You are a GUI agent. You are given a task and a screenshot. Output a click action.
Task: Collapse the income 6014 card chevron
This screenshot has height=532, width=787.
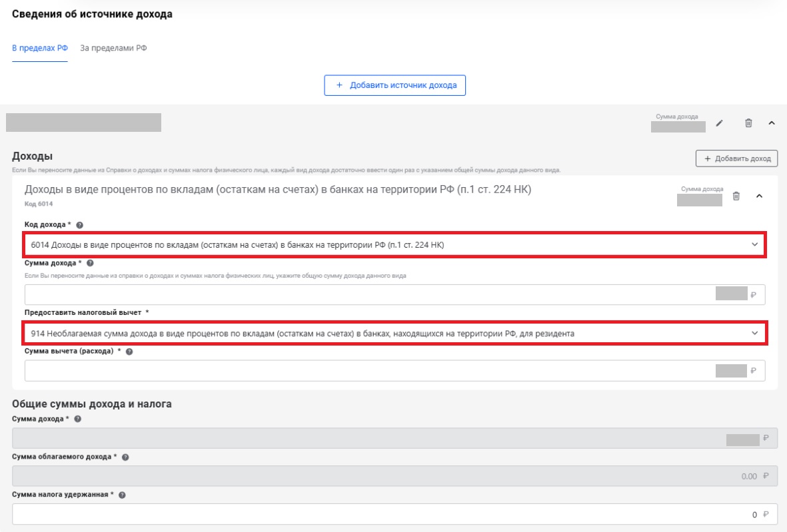click(759, 196)
